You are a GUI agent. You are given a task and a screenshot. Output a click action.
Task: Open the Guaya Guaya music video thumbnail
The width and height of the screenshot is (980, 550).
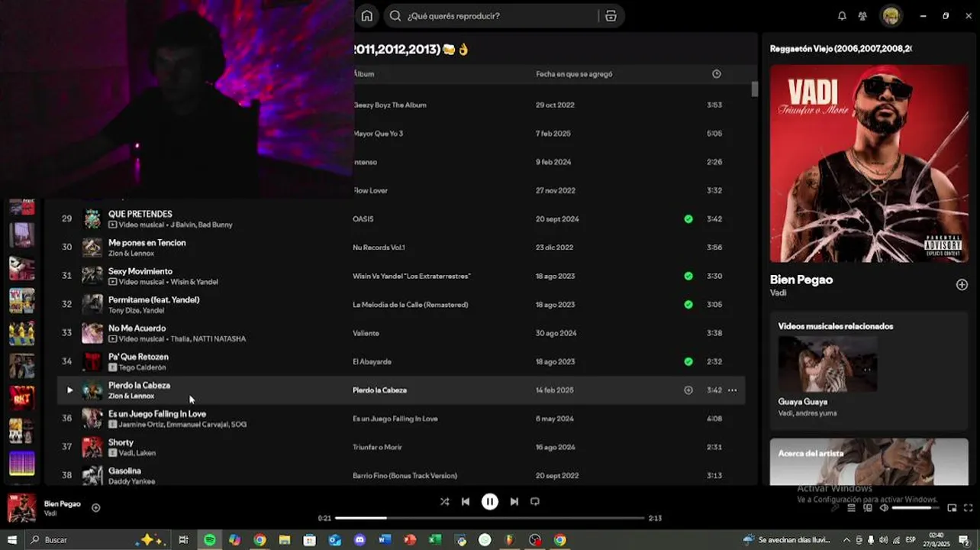click(x=827, y=364)
